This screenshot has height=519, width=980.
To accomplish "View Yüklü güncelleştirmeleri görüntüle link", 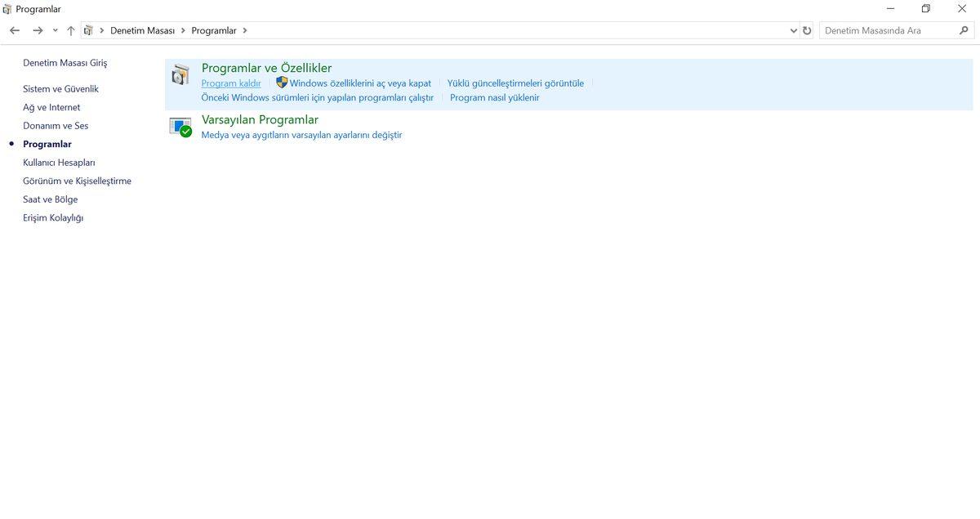I will click(515, 83).
